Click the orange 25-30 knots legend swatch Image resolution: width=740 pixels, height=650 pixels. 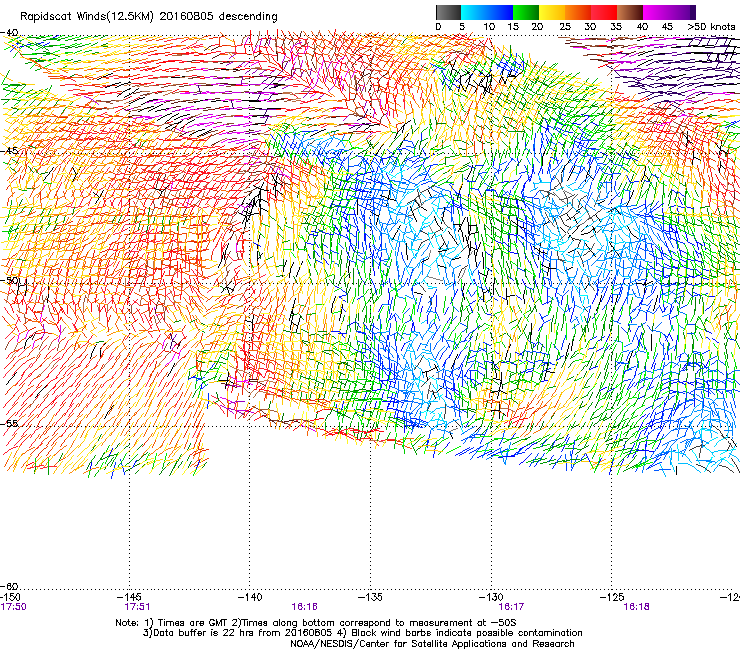click(578, 12)
